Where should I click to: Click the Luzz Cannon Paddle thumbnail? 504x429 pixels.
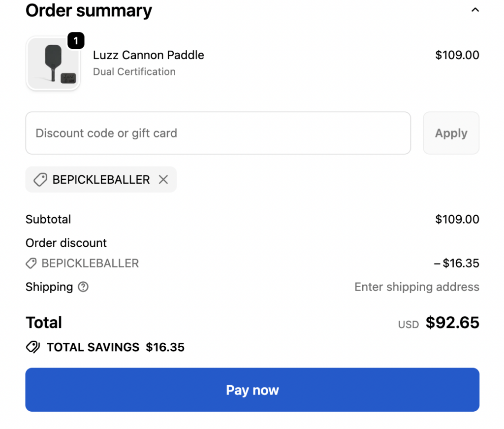[53, 64]
